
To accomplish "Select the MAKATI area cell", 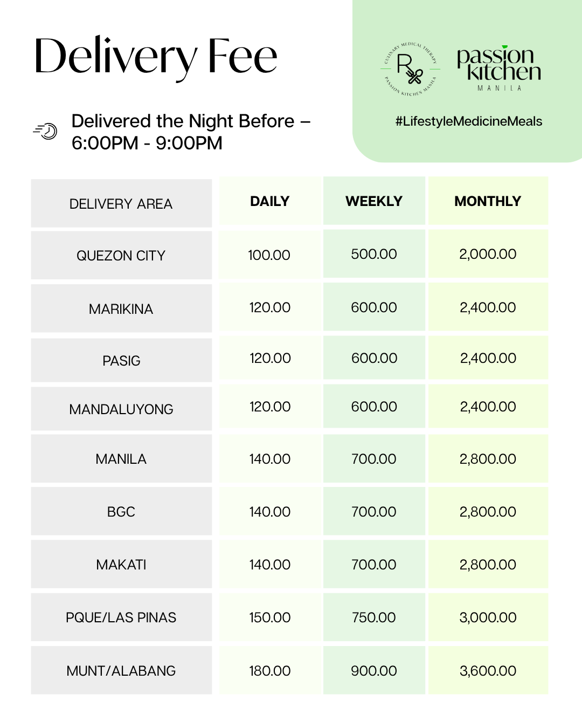I will coord(121,565).
